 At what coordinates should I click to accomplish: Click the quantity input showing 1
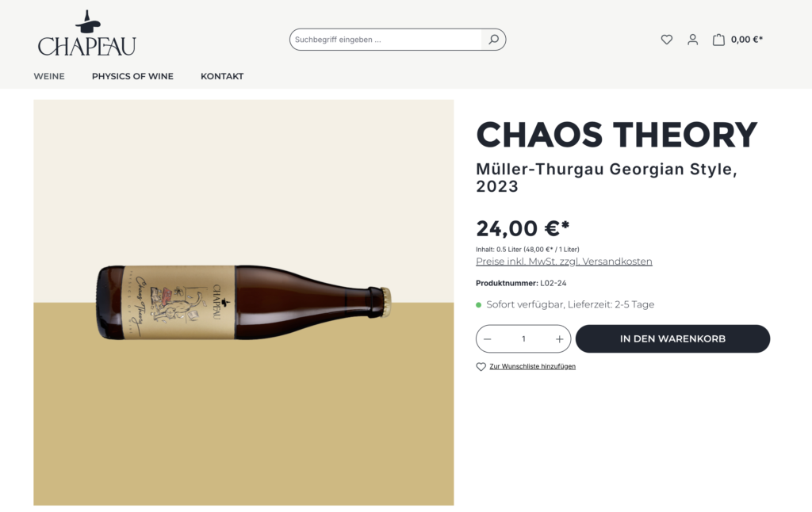pyautogui.click(x=523, y=338)
